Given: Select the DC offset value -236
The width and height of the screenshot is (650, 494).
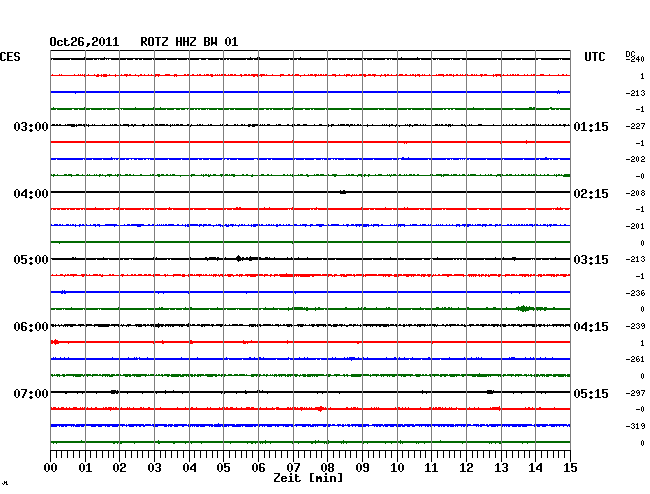Looking at the screenshot, I should coord(635,293).
